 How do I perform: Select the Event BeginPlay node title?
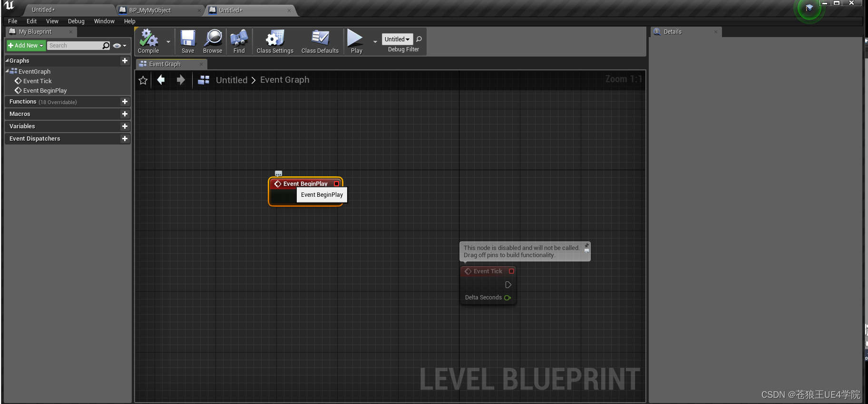305,183
